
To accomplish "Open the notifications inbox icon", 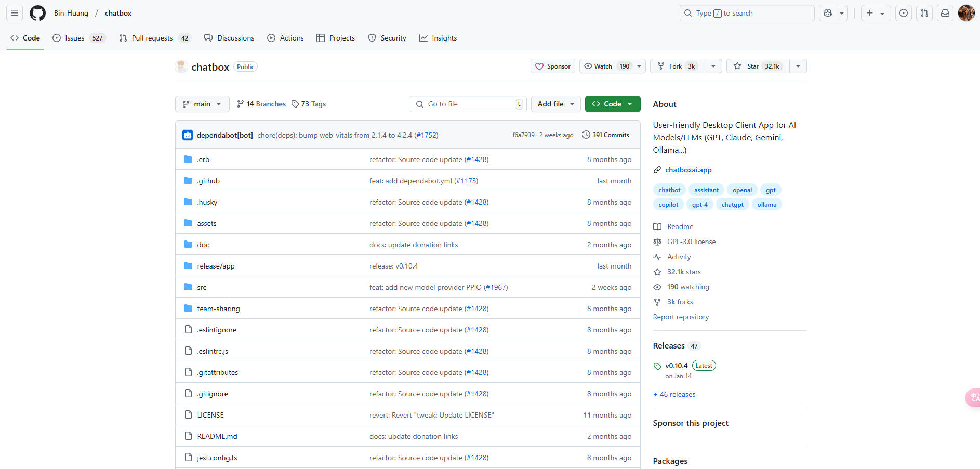I will pos(945,13).
